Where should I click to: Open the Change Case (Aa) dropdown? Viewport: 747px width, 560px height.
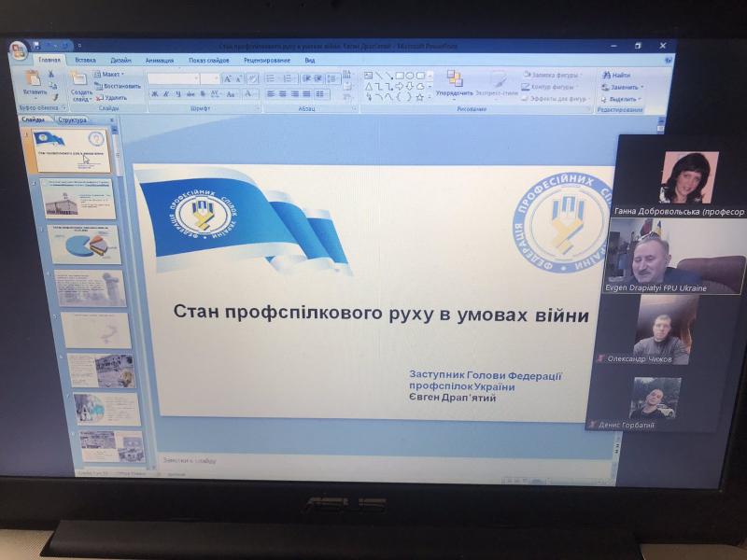click(x=231, y=94)
